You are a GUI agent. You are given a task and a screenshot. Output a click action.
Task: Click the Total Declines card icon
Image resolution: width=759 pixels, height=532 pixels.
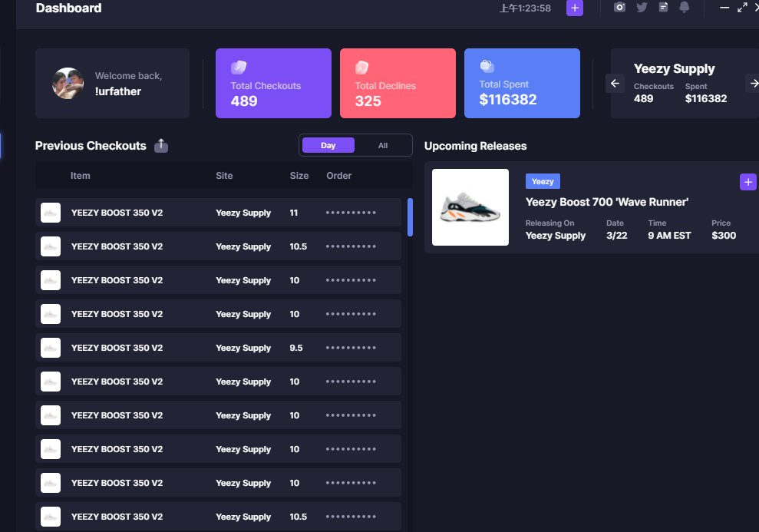click(362, 68)
